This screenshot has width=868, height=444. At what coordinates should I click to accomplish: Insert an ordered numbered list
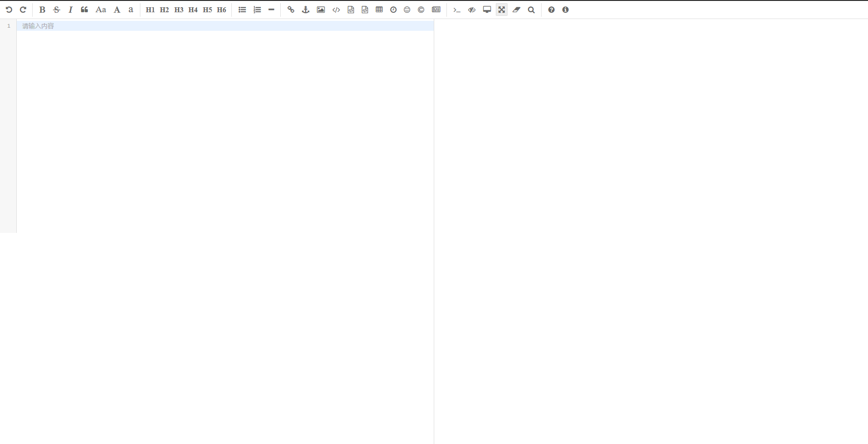click(257, 10)
